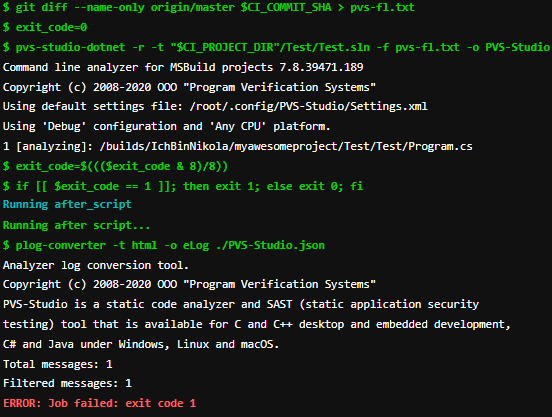Click the red 'ERROR: Job failed: exit code 1' line
The width and height of the screenshot is (552, 417).
(99, 403)
